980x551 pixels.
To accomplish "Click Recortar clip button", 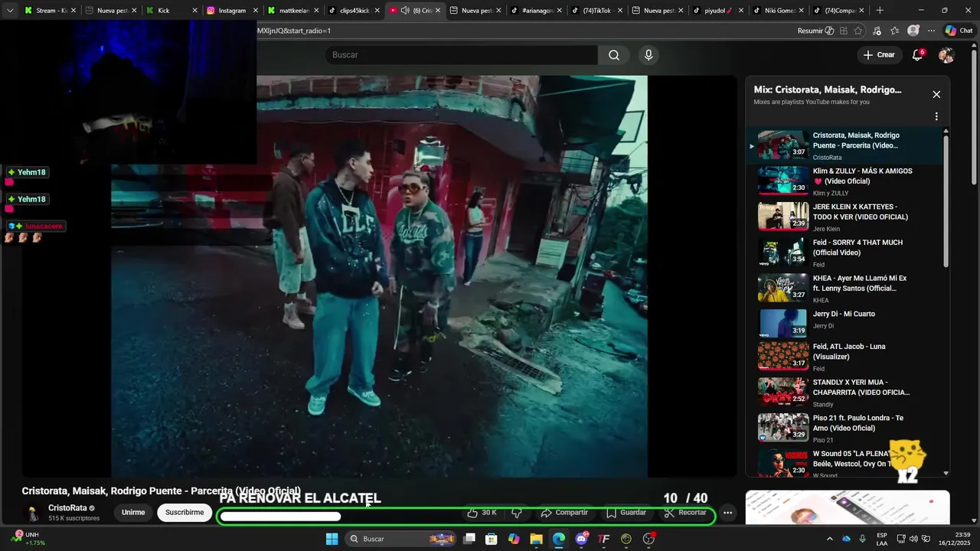I will (x=685, y=513).
